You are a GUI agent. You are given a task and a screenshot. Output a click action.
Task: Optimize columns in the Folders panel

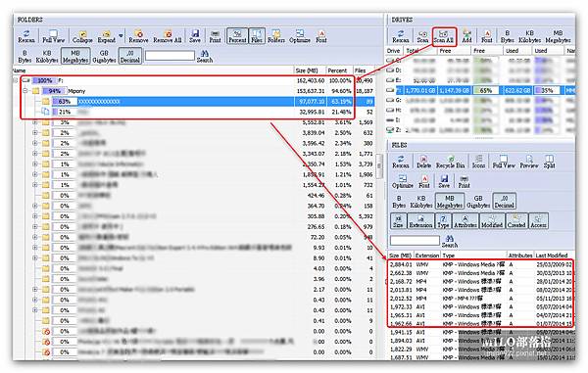(x=300, y=36)
